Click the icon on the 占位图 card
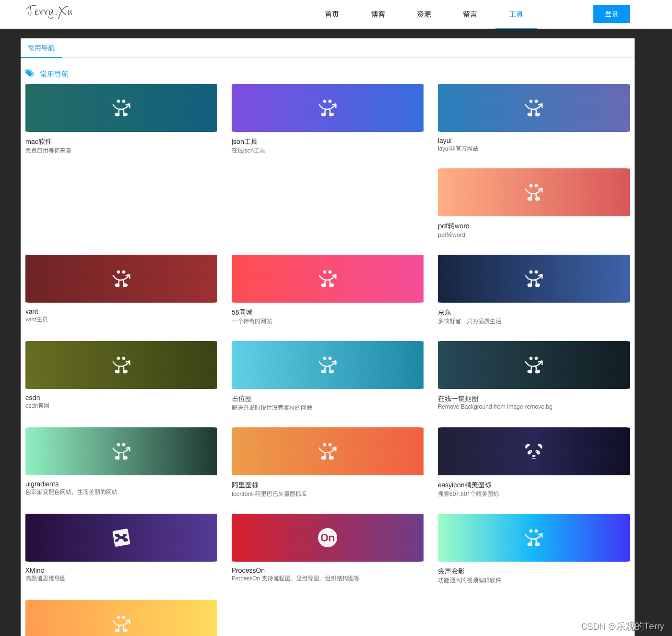 click(x=328, y=365)
